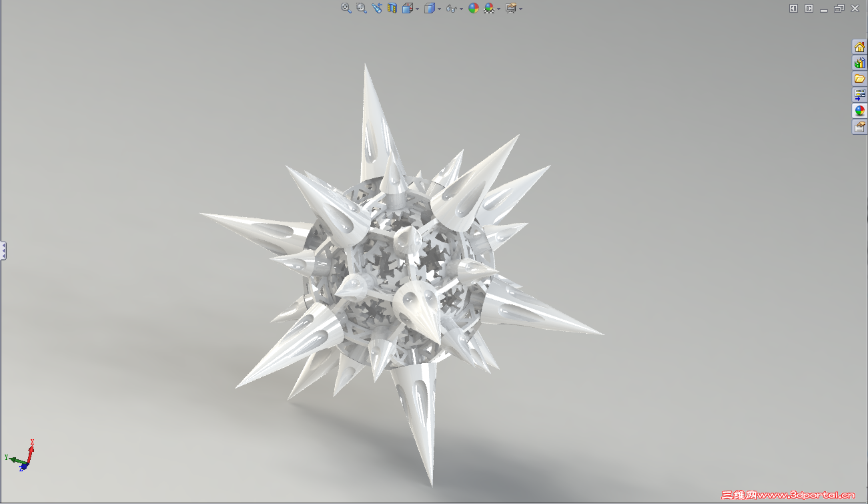
Task: Open the Hide/Show Items dropdown arrow
Action: pyautogui.click(x=462, y=9)
